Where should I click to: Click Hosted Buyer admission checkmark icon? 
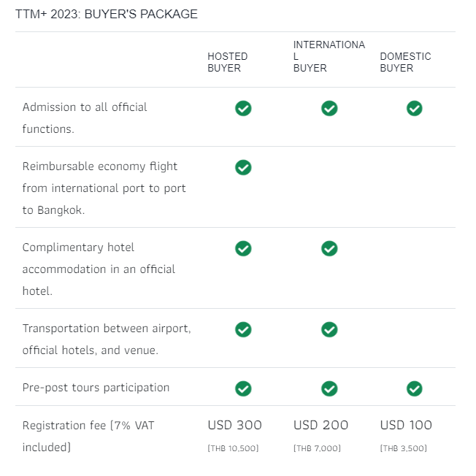coord(243,108)
